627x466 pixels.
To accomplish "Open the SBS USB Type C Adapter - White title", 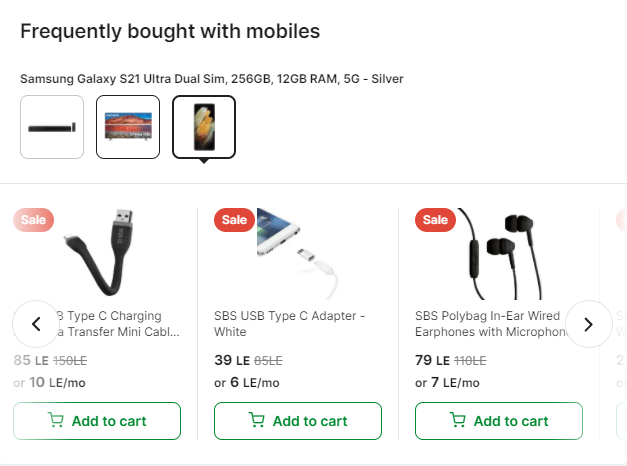I will pos(290,324).
